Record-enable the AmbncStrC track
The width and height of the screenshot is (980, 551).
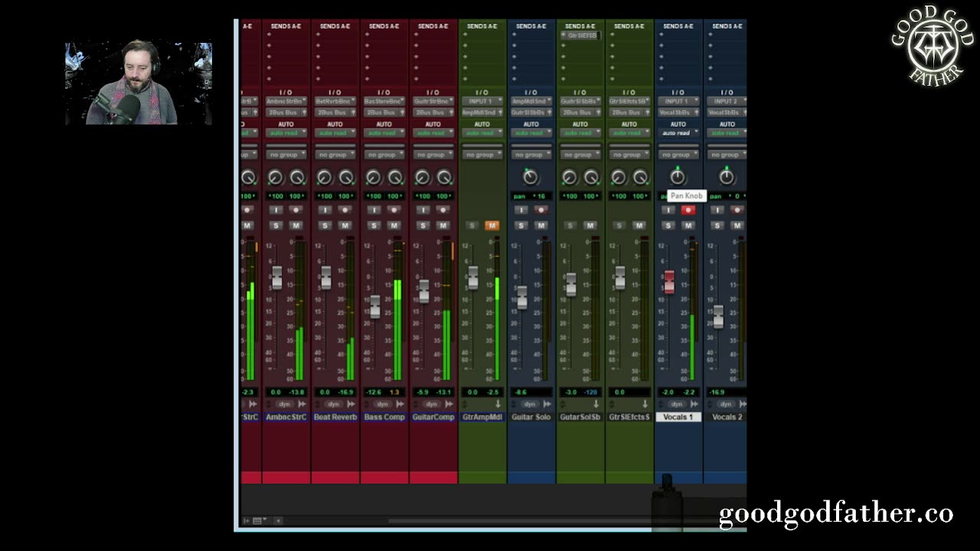[x=296, y=210]
